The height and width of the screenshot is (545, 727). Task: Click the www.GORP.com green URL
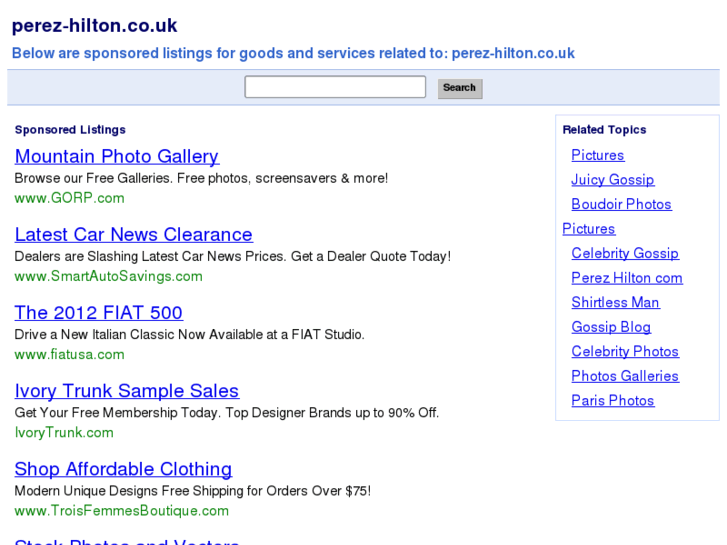point(70,198)
